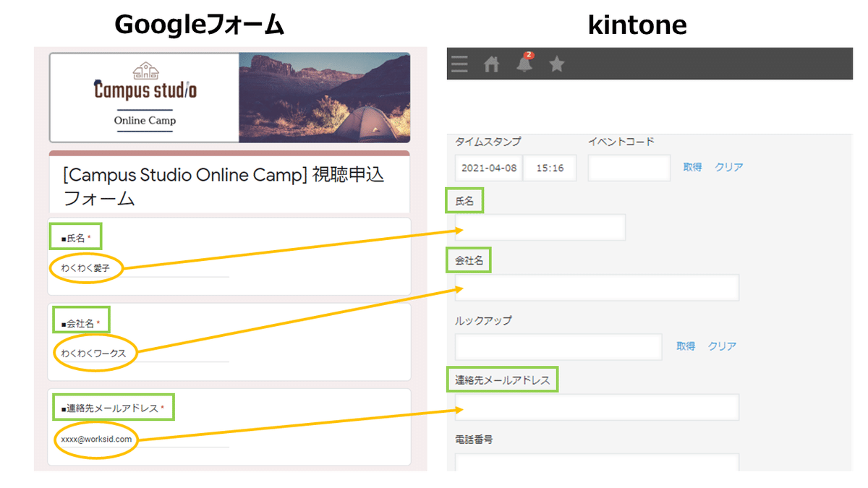Viewport: 868px width, 488px height.
Task: Focus the 氏名 input field in kintone
Action: tap(540, 227)
